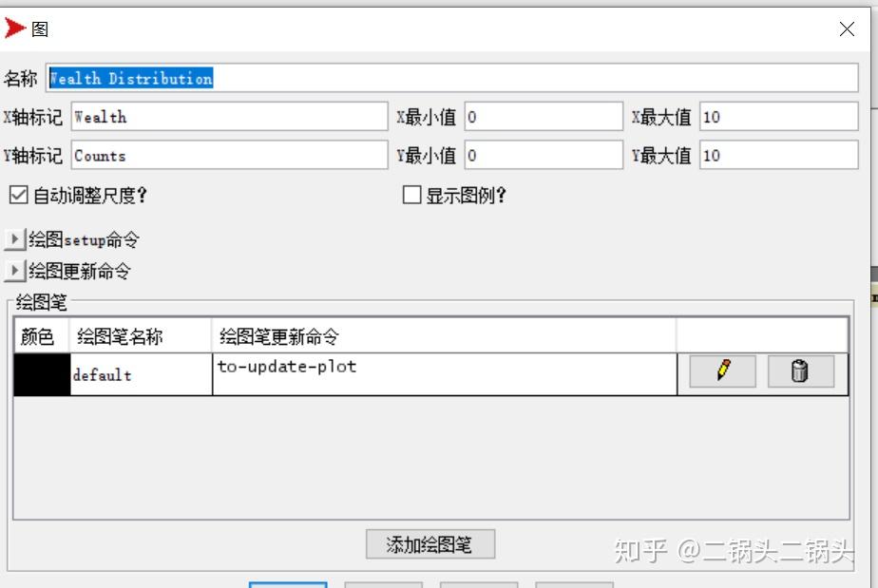Select the Wealth Distribution name field
This screenshot has height=588, width=878.
pos(285,78)
